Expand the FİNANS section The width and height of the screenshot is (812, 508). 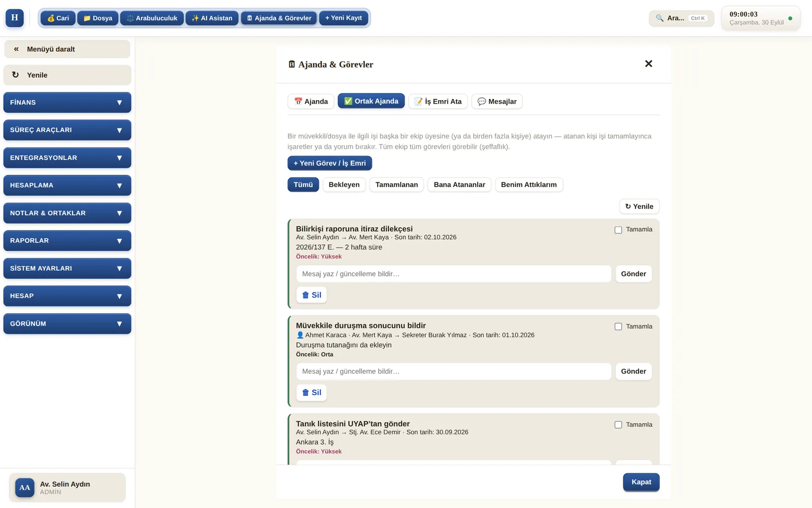tap(67, 102)
